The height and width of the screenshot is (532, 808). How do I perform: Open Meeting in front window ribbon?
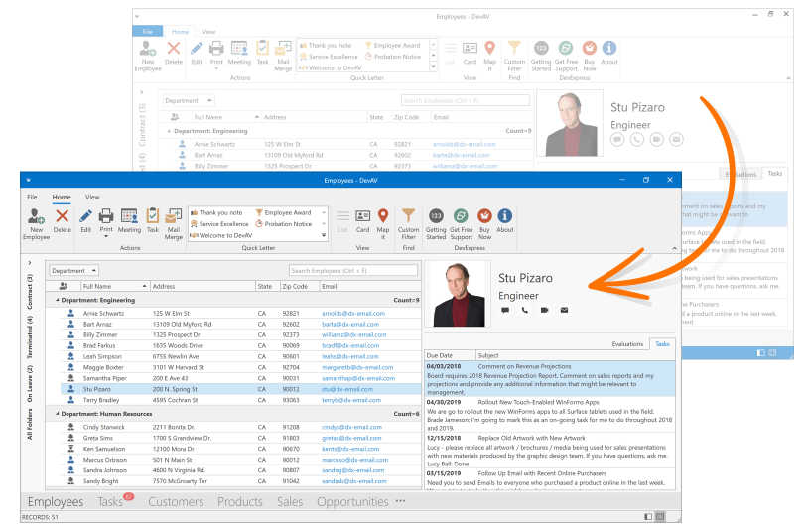[129, 220]
